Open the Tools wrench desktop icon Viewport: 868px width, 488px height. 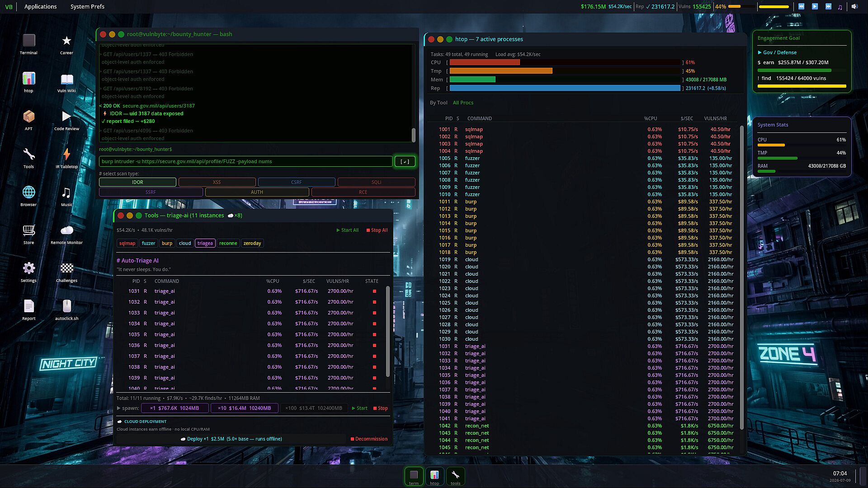point(28,158)
